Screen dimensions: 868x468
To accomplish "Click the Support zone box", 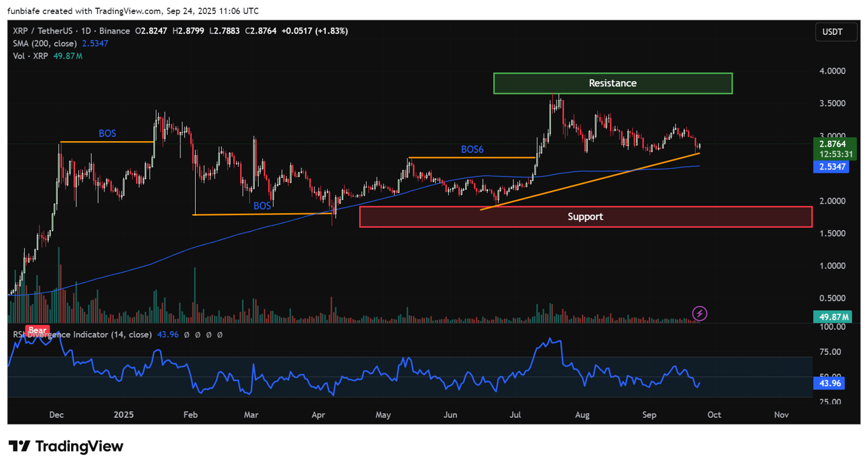I will click(585, 217).
